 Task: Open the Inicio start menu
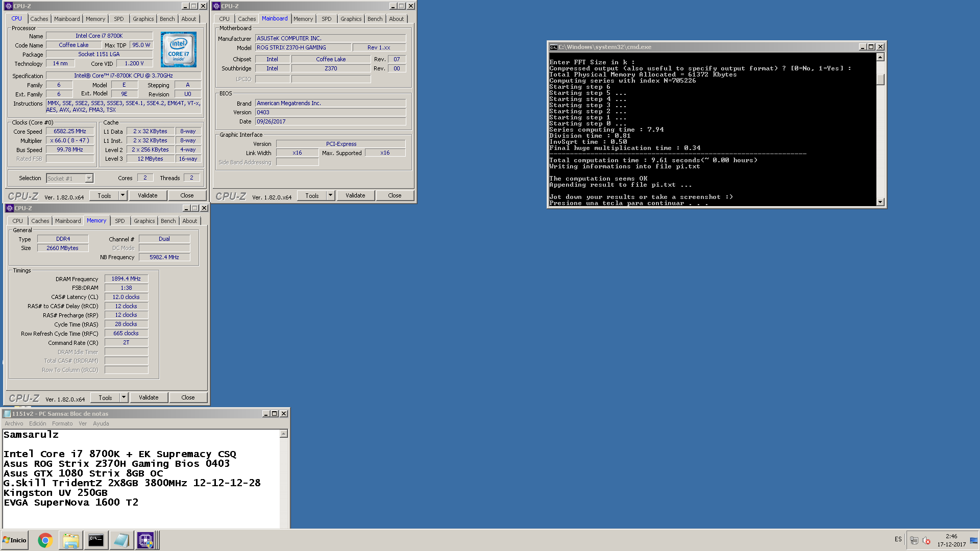15,540
